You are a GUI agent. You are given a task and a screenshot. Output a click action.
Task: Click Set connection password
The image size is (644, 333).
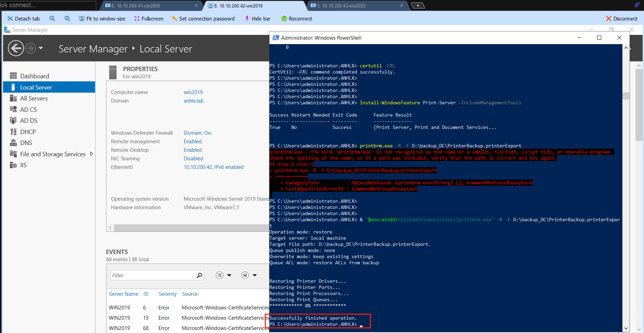(x=203, y=18)
